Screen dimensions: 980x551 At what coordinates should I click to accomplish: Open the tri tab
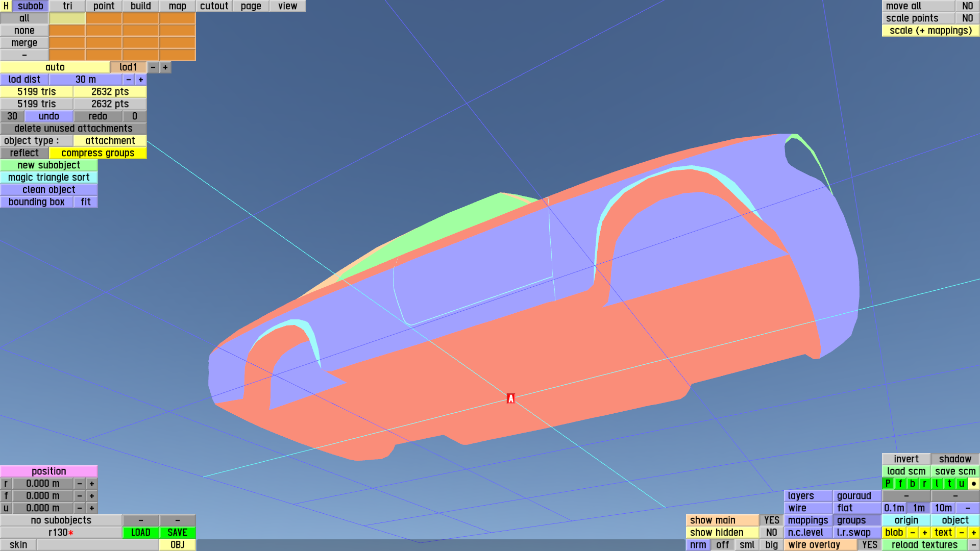pos(67,6)
